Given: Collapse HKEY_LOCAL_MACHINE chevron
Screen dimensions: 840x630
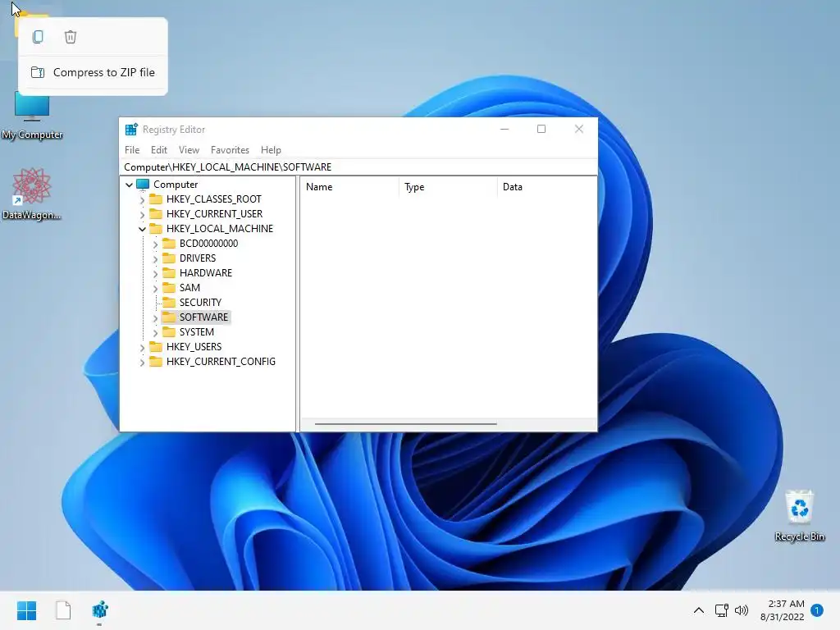Looking at the screenshot, I should click(x=142, y=230).
